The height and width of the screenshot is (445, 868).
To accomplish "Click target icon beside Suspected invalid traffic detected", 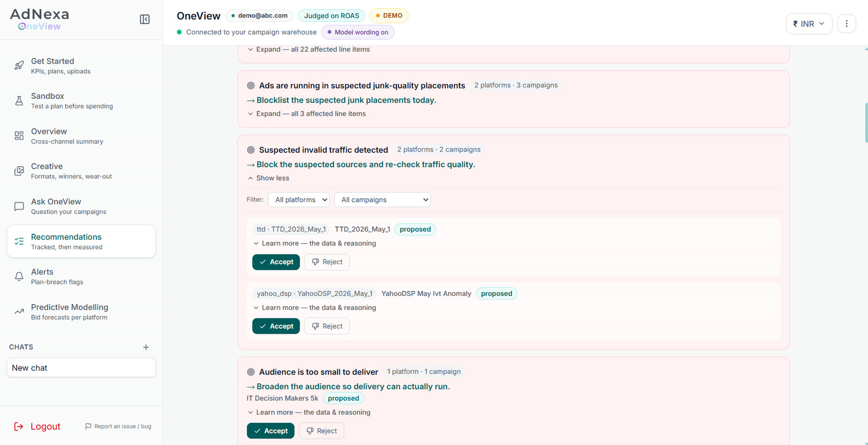I will tap(251, 150).
